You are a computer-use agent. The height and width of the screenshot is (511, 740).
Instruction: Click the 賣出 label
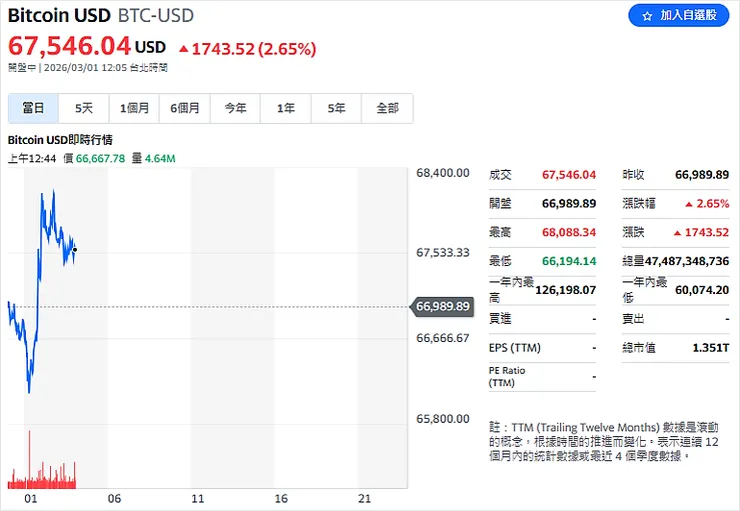point(633,319)
